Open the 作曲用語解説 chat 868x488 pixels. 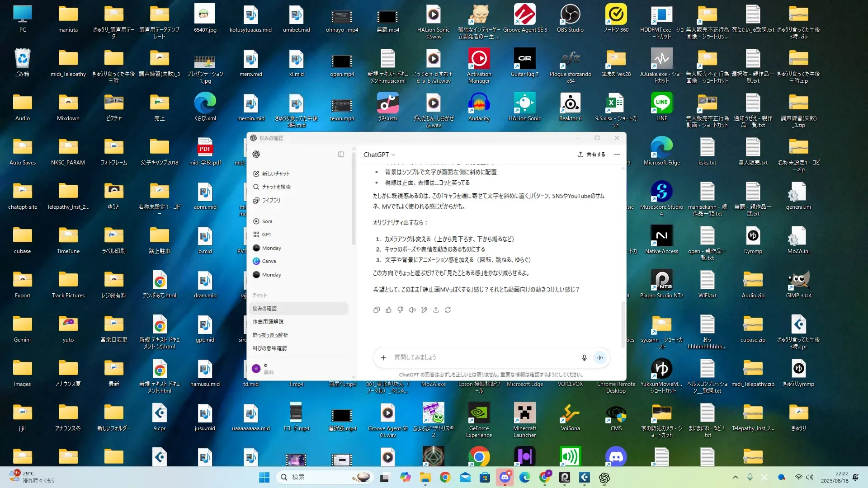268,322
